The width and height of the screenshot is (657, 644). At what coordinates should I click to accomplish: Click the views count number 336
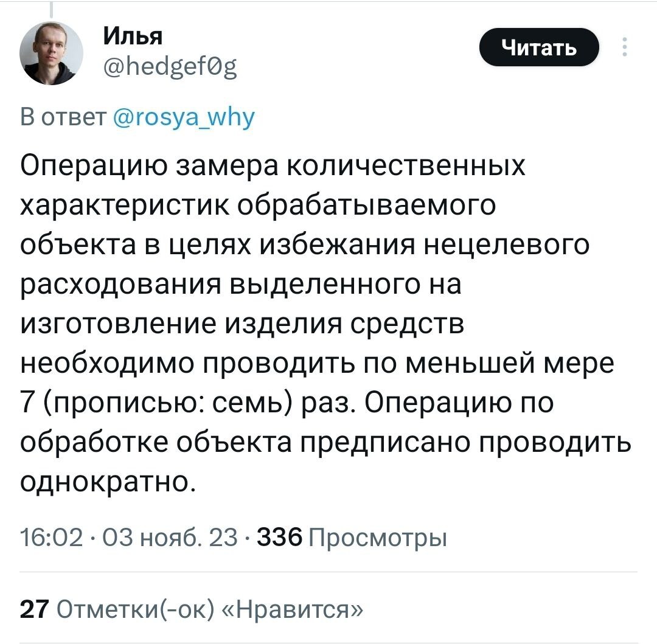(x=280, y=538)
